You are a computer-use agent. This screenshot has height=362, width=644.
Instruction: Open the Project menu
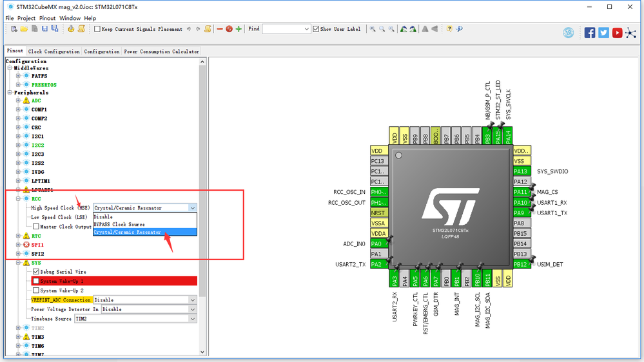pyautogui.click(x=26, y=18)
